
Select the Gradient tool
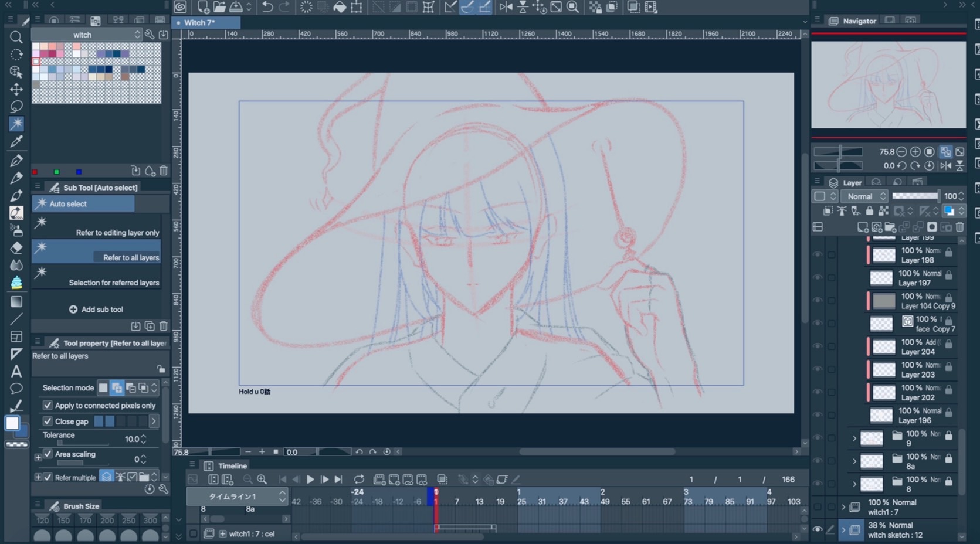click(16, 301)
